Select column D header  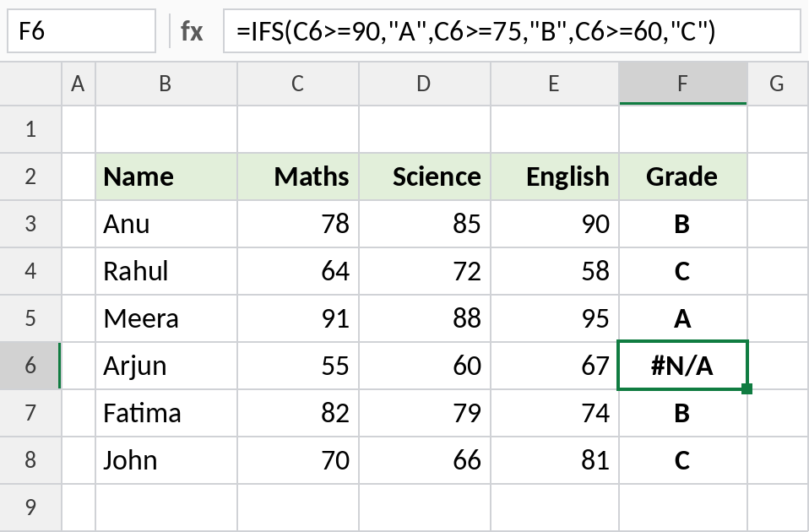point(424,84)
